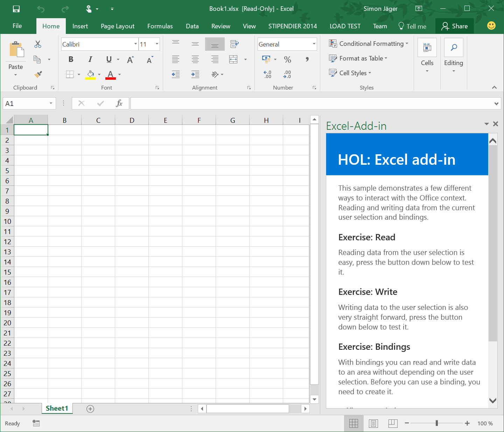Apply Percent Style format

point(288,59)
